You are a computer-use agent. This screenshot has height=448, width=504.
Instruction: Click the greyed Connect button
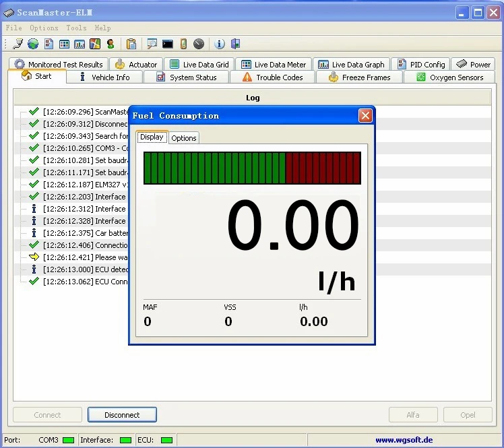(x=47, y=415)
